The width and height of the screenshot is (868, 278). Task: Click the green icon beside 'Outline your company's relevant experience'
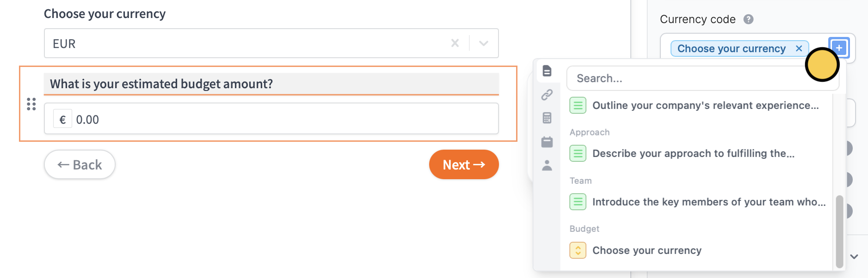pos(578,105)
